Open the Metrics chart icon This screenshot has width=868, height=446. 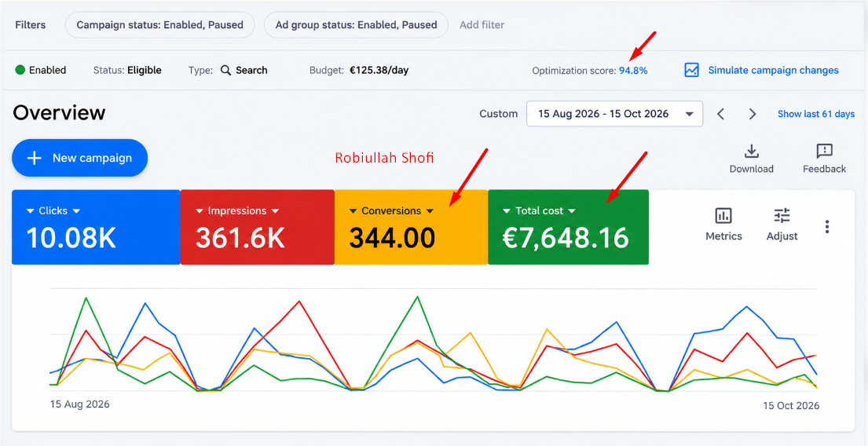click(723, 215)
